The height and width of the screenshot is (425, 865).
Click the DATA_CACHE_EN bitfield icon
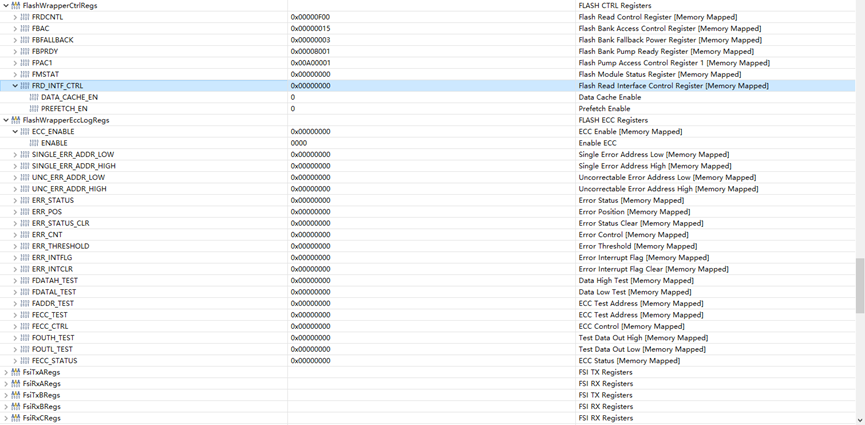[34, 97]
